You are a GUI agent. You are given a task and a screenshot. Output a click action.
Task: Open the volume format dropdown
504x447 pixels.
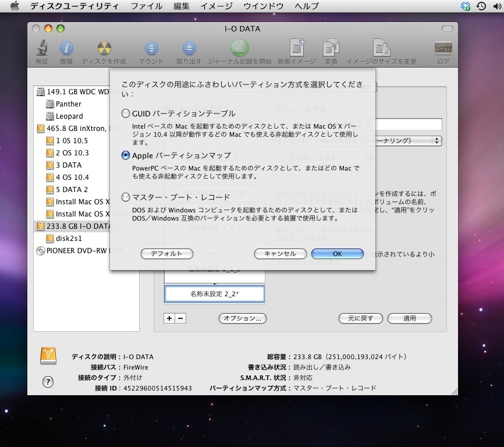(437, 141)
